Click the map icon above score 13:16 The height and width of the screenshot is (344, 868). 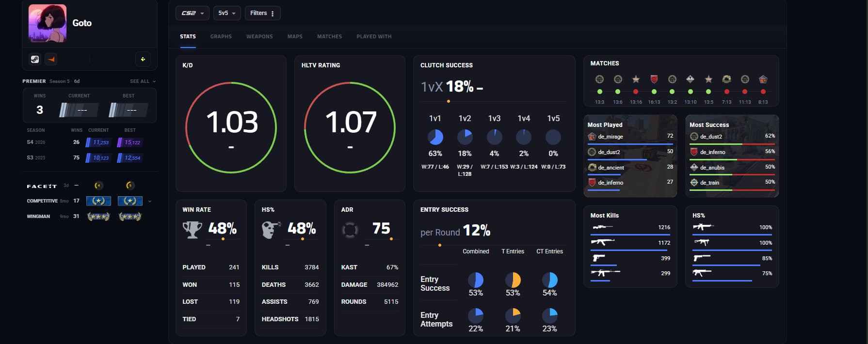636,79
